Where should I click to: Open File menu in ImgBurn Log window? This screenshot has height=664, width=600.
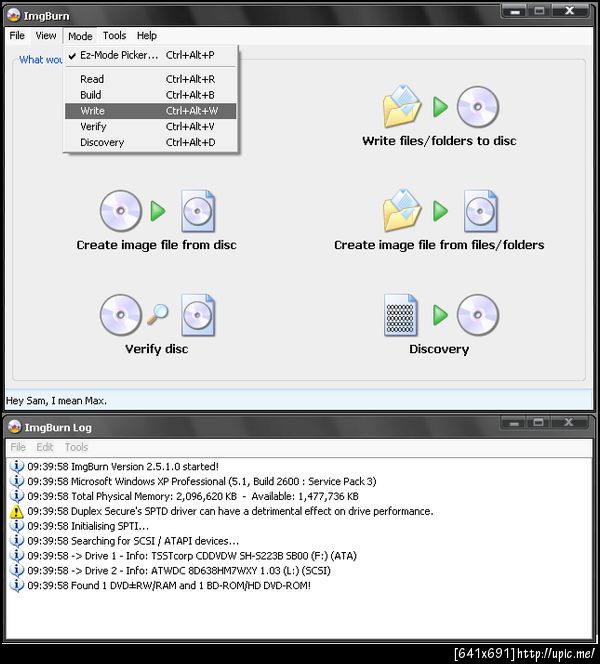click(18, 447)
